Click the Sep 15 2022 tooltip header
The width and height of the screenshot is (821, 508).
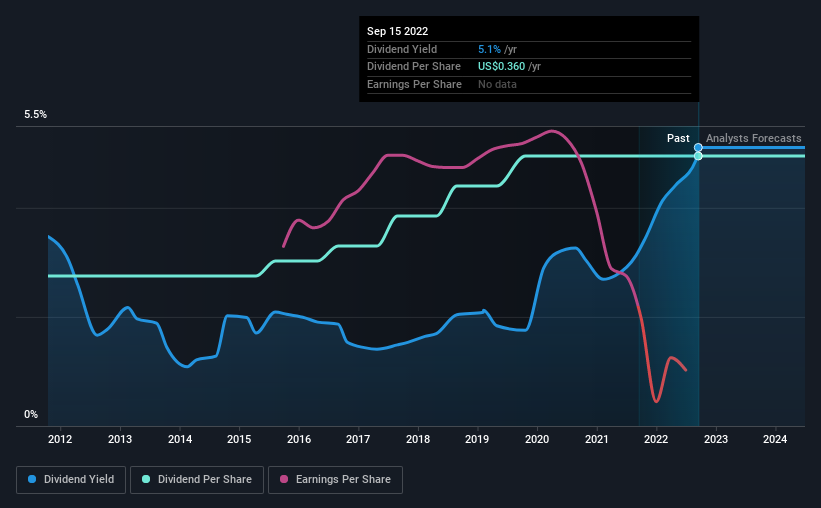pyautogui.click(x=397, y=31)
